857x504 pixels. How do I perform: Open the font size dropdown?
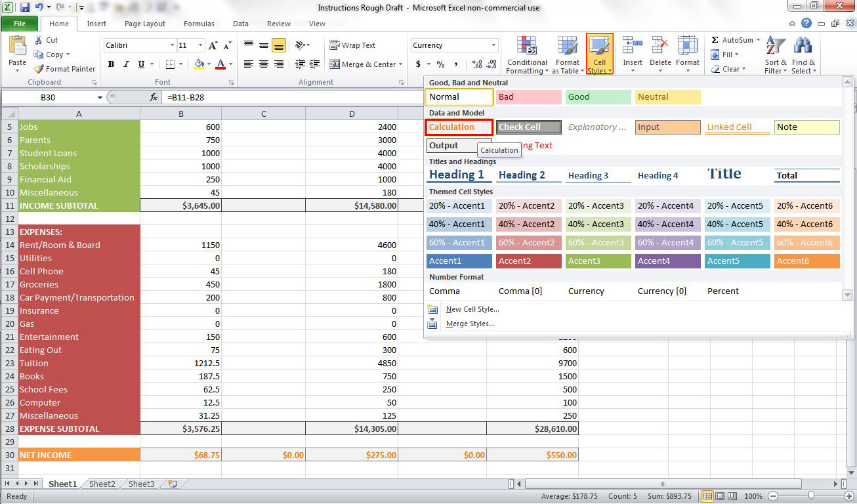(x=200, y=45)
